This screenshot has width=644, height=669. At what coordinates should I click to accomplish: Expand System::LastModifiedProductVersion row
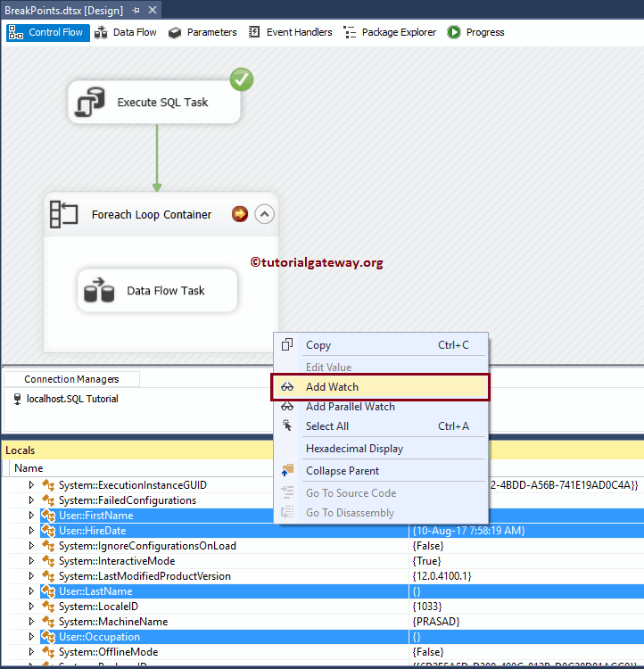(x=31, y=576)
